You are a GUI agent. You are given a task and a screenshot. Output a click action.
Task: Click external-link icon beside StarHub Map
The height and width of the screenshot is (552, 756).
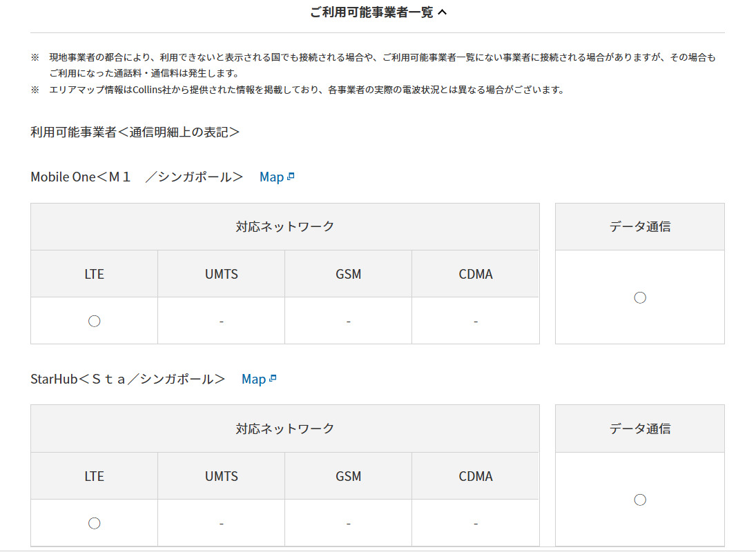coord(273,379)
